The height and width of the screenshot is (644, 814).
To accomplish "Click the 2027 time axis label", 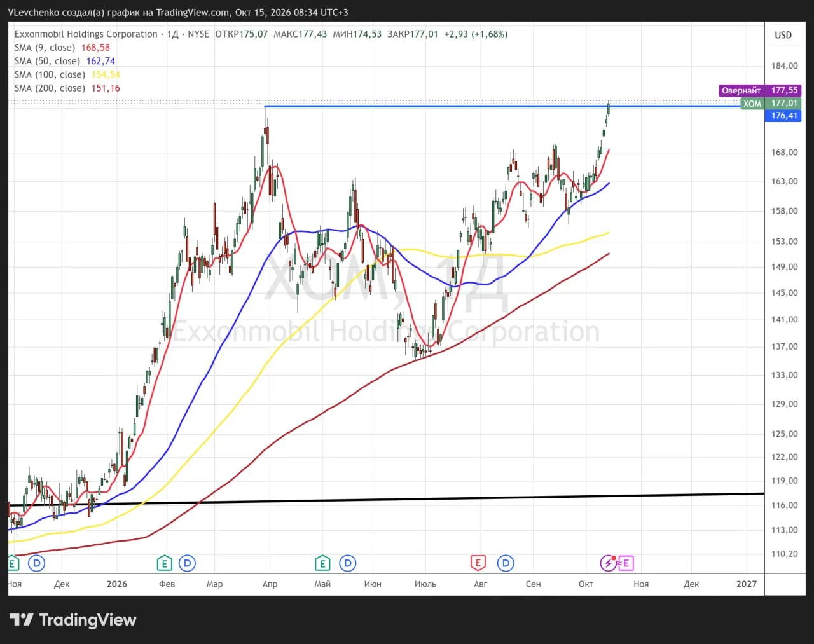I will coord(747,584).
